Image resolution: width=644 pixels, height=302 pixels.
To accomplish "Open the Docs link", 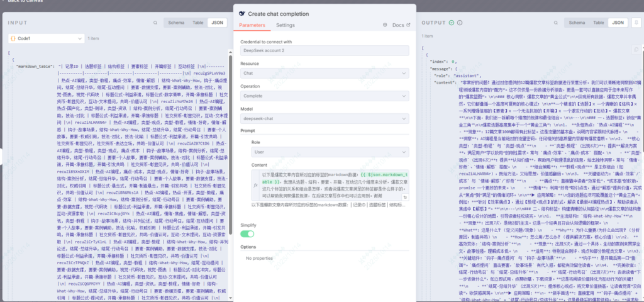I will (x=397, y=25).
